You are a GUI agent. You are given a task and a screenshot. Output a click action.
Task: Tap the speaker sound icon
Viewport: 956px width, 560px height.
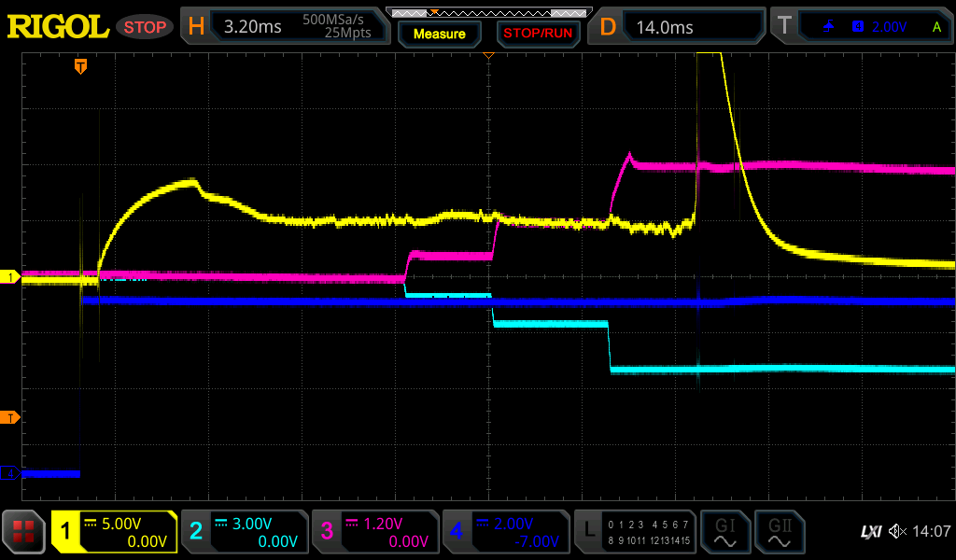point(897,532)
